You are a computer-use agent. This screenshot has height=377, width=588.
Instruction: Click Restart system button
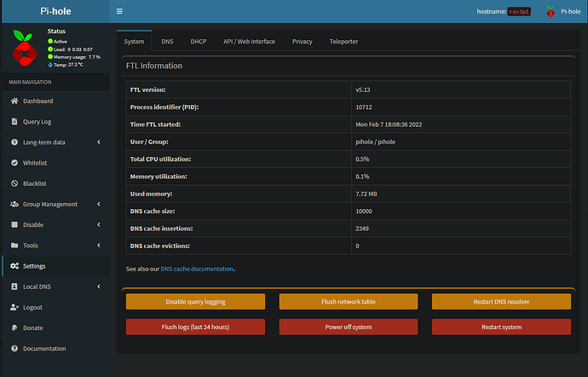(501, 327)
